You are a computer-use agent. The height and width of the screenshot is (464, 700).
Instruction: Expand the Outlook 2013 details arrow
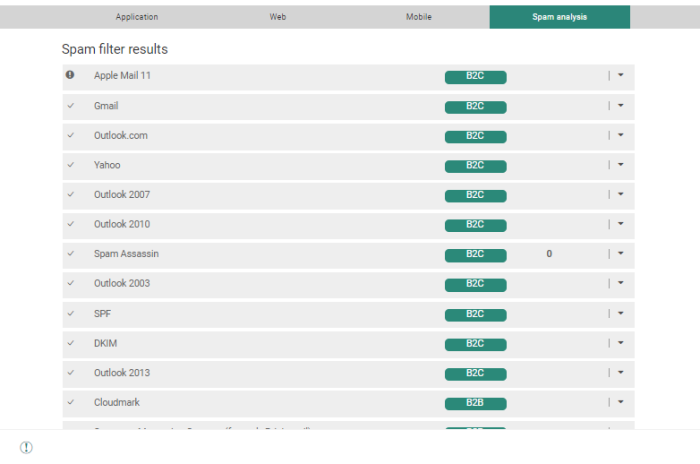(620, 373)
